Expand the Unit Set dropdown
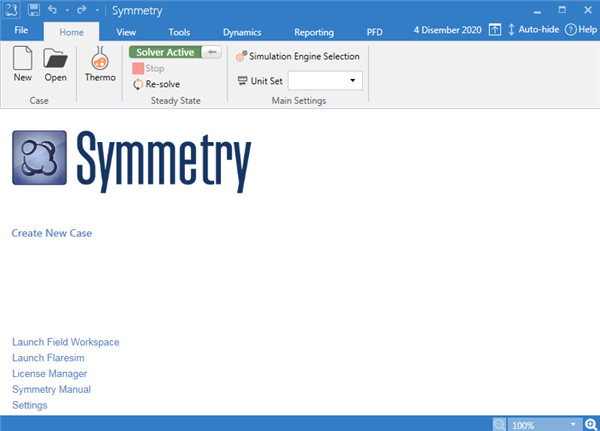Viewport: 600px width, 431px height. click(x=352, y=80)
